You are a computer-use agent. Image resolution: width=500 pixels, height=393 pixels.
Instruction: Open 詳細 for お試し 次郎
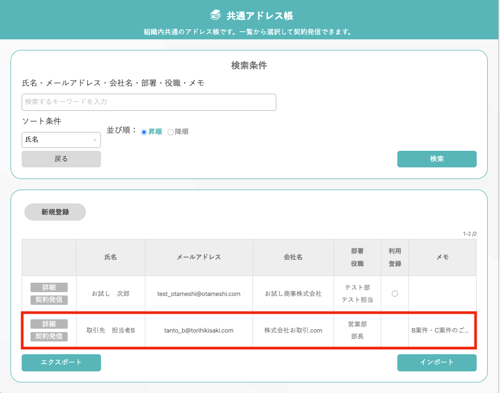point(49,287)
